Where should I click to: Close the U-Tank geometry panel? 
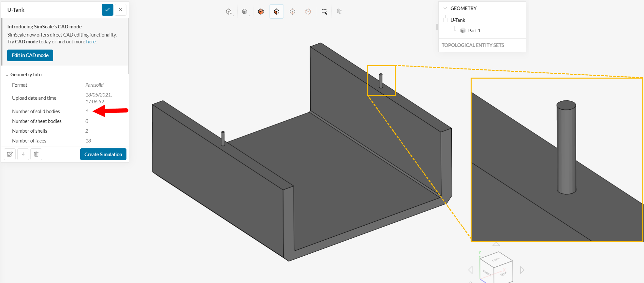pyautogui.click(x=121, y=10)
